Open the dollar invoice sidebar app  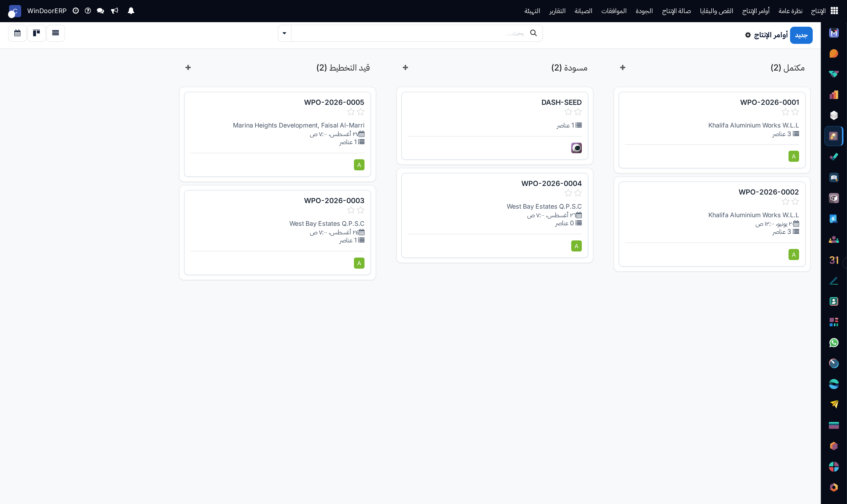(x=834, y=219)
